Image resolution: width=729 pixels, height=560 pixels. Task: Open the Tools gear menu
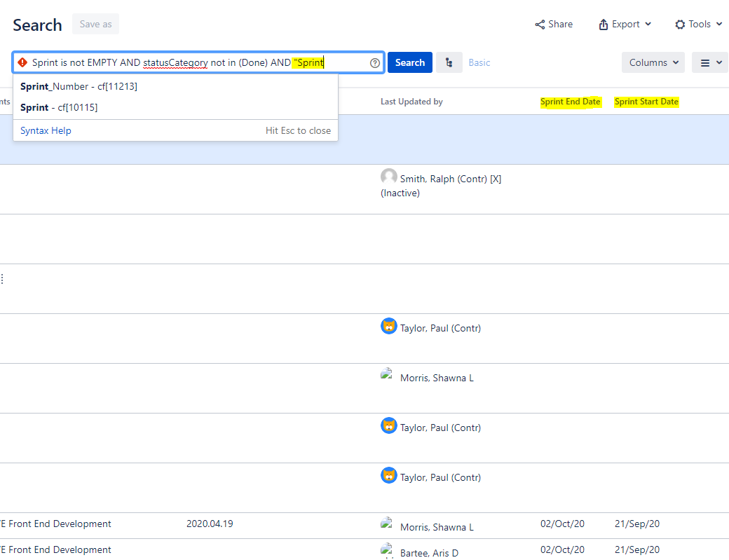(x=698, y=24)
